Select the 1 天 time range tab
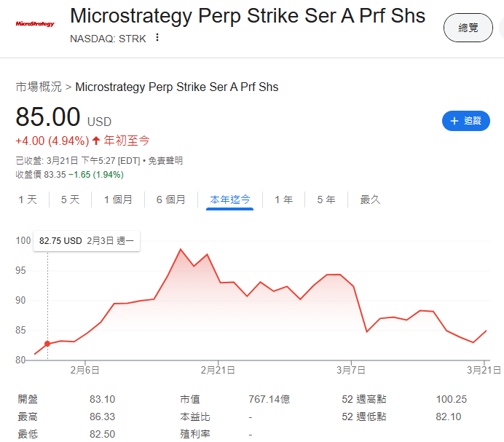The width and height of the screenshot is (504, 442). (28, 200)
